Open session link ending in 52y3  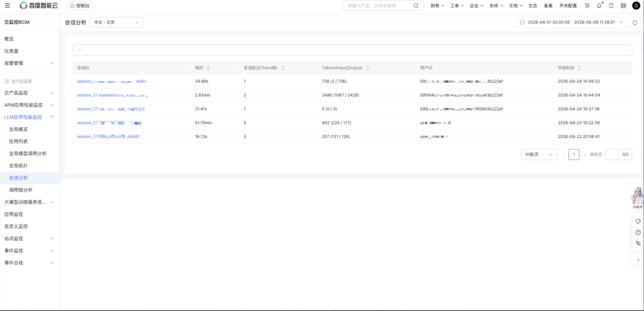click(111, 109)
